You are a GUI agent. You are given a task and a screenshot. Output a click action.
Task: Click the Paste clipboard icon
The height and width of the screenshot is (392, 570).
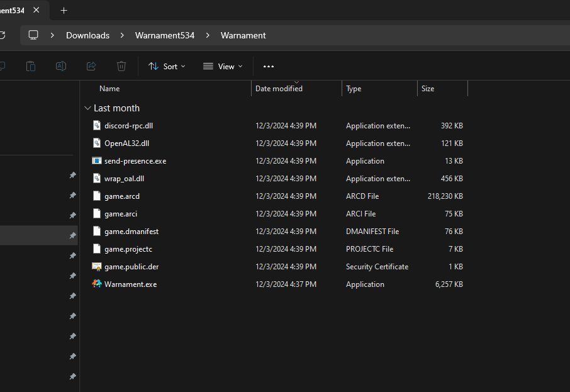(31, 66)
